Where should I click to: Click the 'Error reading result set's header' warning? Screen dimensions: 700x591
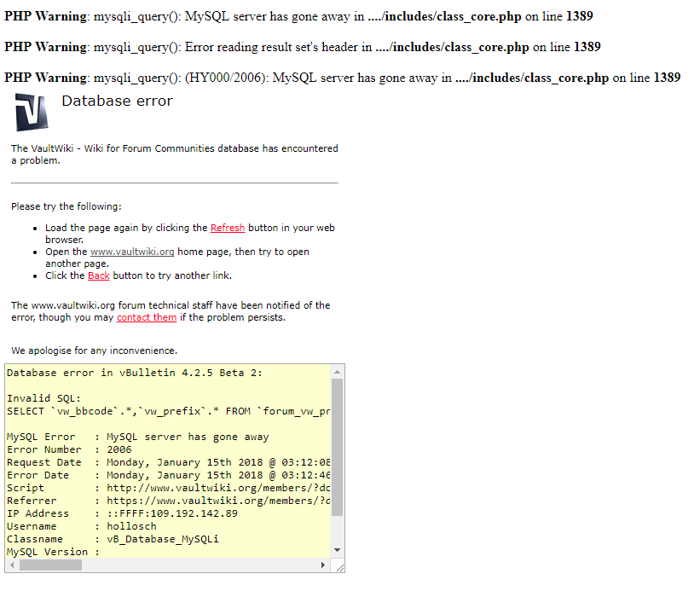(x=303, y=47)
